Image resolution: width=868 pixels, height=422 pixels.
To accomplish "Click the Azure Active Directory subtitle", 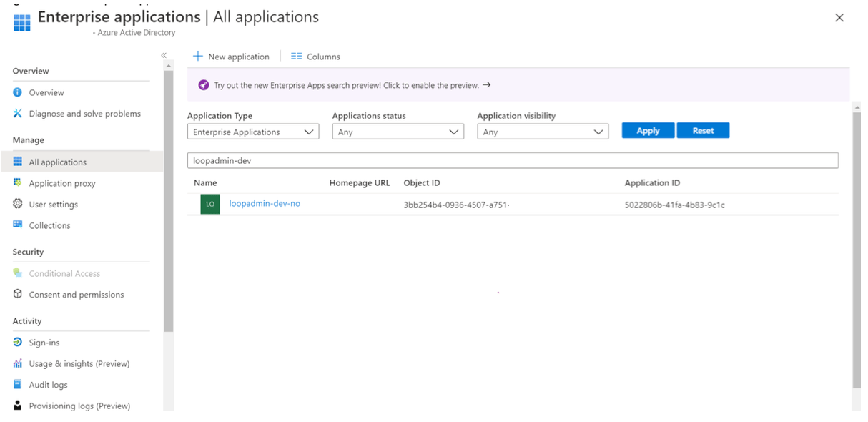I will pyautogui.click(x=134, y=33).
